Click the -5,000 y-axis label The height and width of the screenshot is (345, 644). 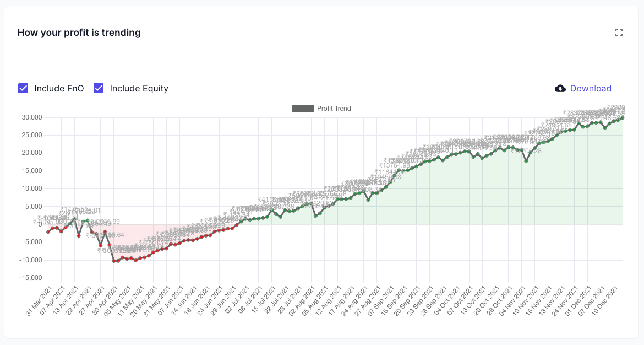(32, 242)
